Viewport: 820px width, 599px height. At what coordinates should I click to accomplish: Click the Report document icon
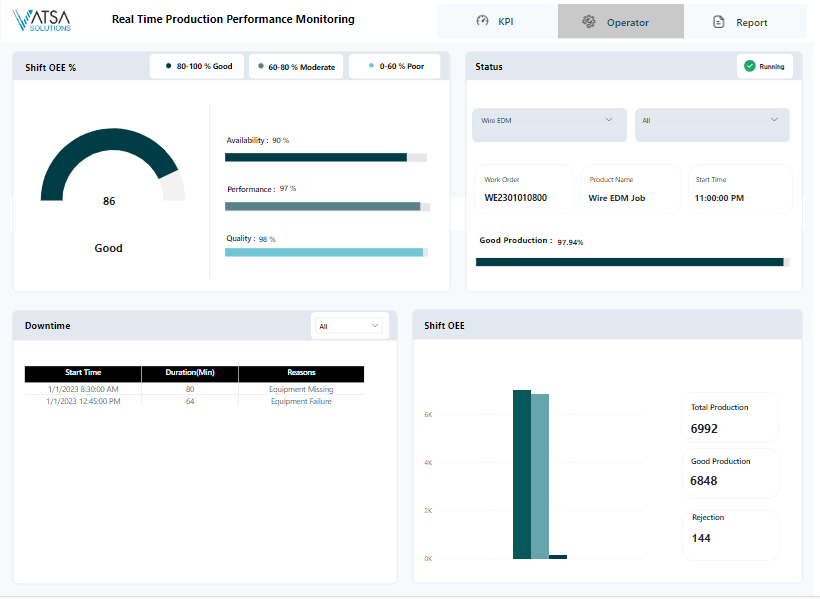[719, 22]
